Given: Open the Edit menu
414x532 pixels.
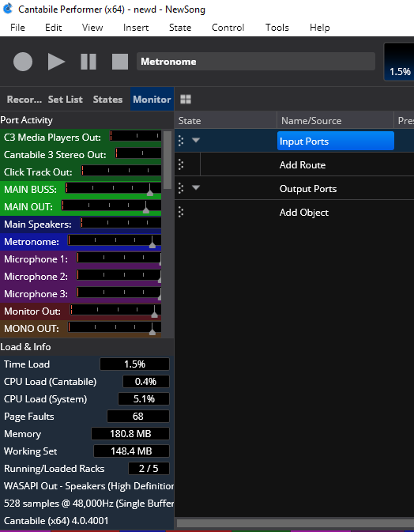Looking at the screenshot, I should [x=53, y=28].
